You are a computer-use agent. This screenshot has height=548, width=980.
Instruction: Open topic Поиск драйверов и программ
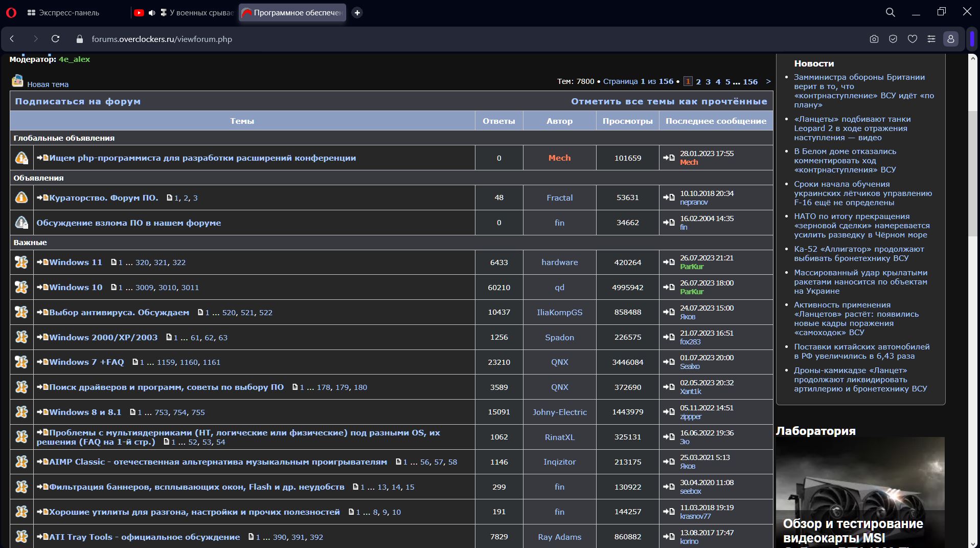(166, 387)
